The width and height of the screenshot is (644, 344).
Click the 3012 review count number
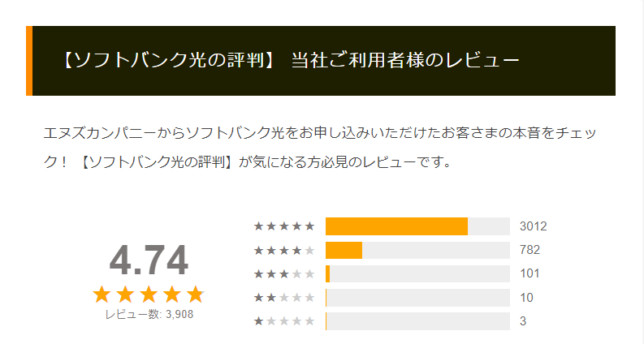click(533, 226)
